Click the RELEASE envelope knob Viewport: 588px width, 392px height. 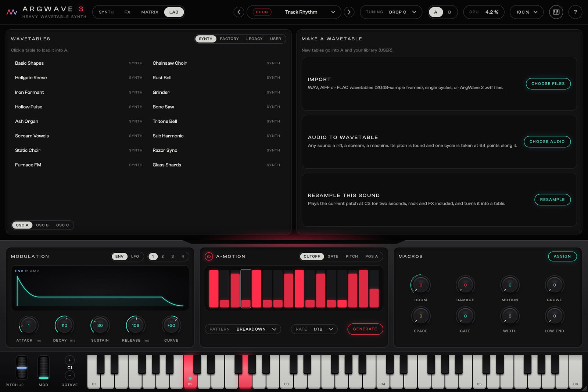[x=136, y=325]
